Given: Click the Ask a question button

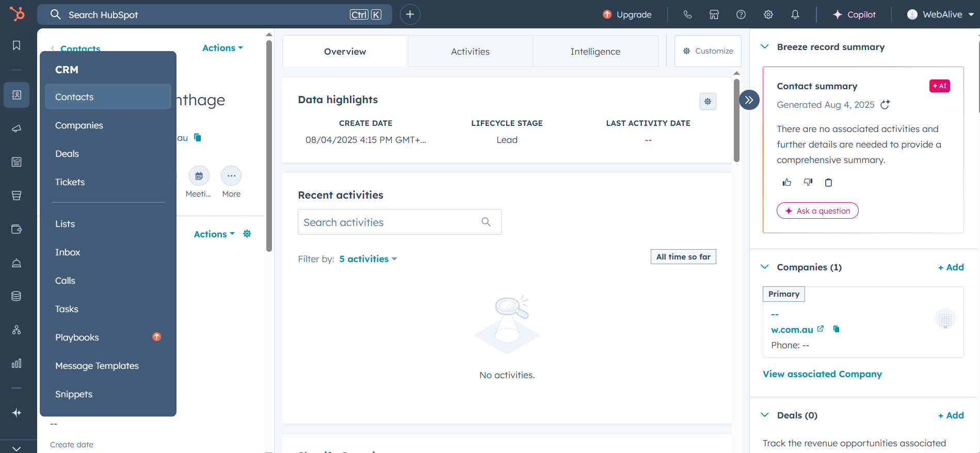Looking at the screenshot, I should [x=817, y=211].
